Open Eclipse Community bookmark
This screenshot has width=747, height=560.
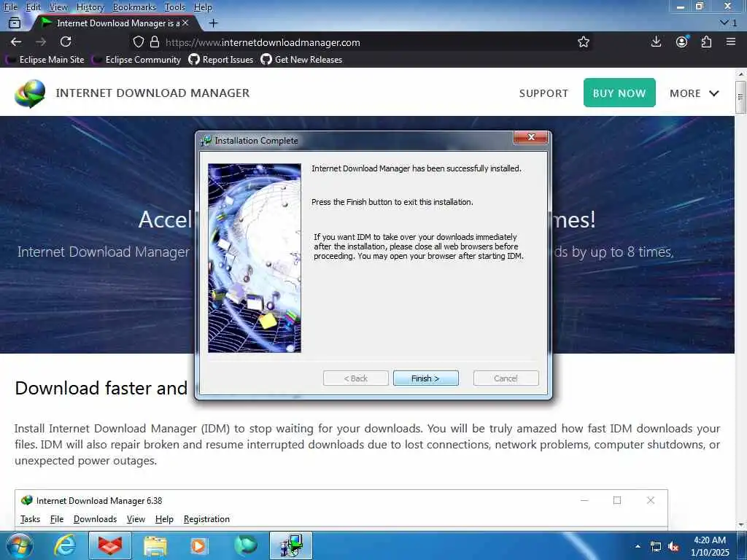tap(137, 60)
